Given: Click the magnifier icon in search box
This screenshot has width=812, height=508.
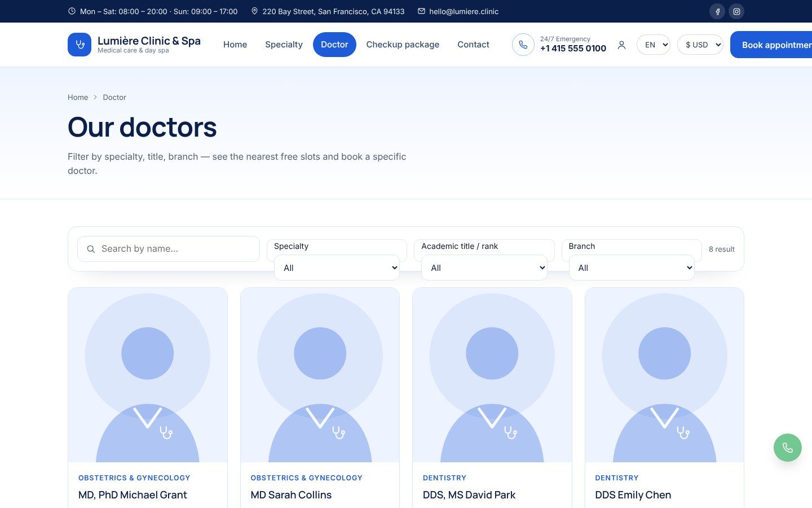Looking at the screenshot, I should (x=91, y=249).
